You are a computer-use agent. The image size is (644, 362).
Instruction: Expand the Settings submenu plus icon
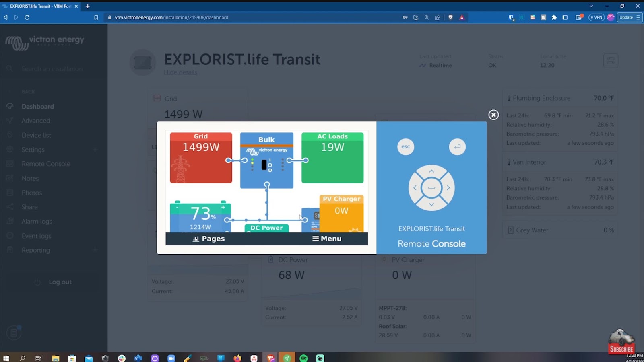pyautogui.click(x=95, y=149)
